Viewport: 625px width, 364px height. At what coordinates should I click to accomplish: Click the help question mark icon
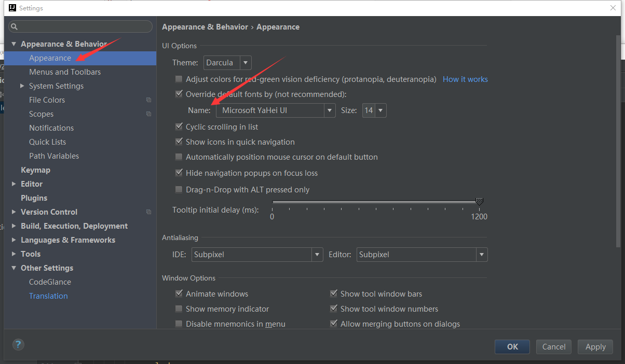pos(18,344)
